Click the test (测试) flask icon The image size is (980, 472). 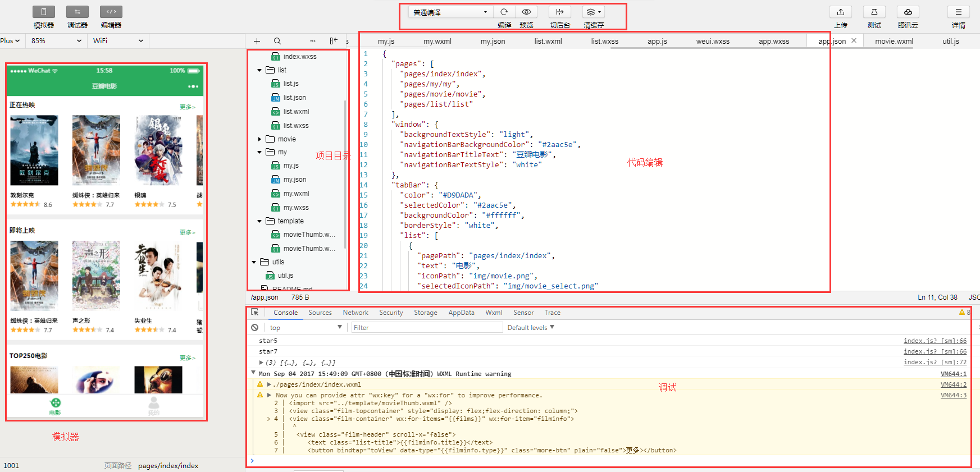click(874, 12)
